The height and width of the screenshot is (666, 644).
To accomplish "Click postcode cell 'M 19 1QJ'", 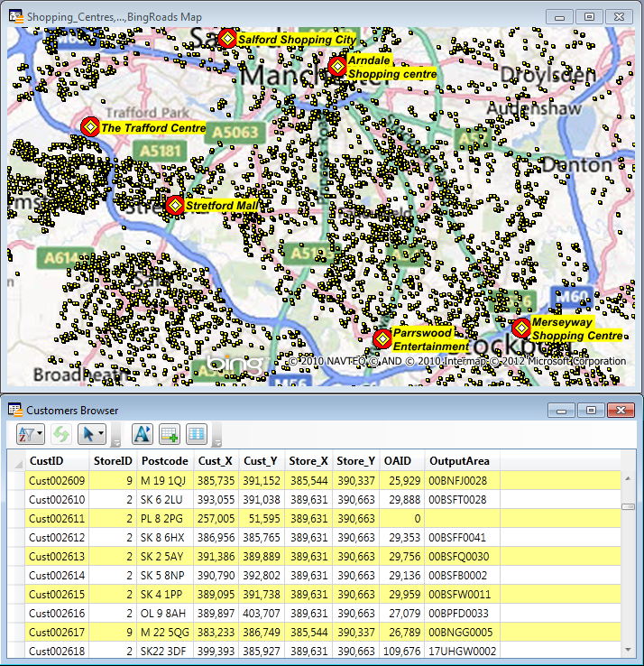I will tap(165, 480).
